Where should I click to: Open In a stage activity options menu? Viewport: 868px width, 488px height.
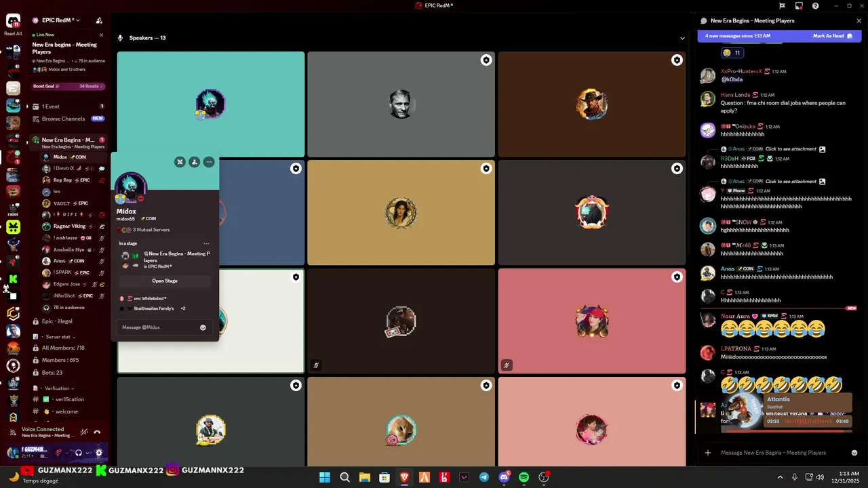click(206, 243)
